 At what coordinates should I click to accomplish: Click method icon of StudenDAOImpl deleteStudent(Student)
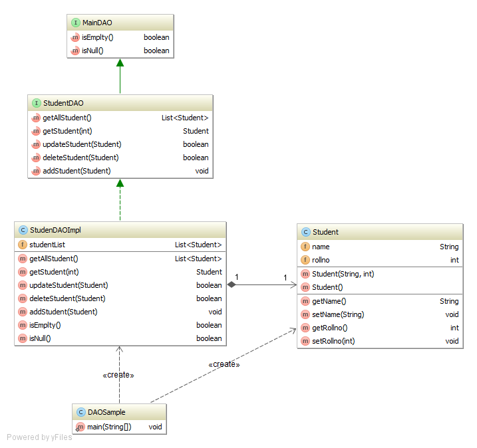tap(23, 298)
